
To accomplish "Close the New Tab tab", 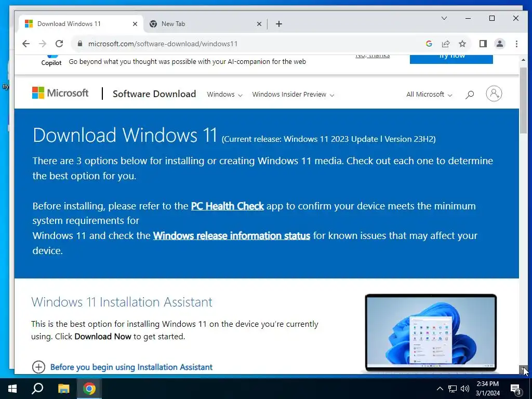I will pyautogui.click(x=259, y=24).
